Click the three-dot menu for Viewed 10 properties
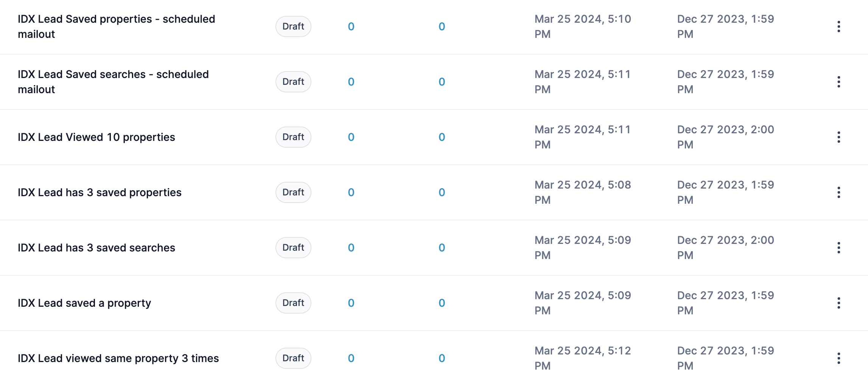 coord(838,137)
